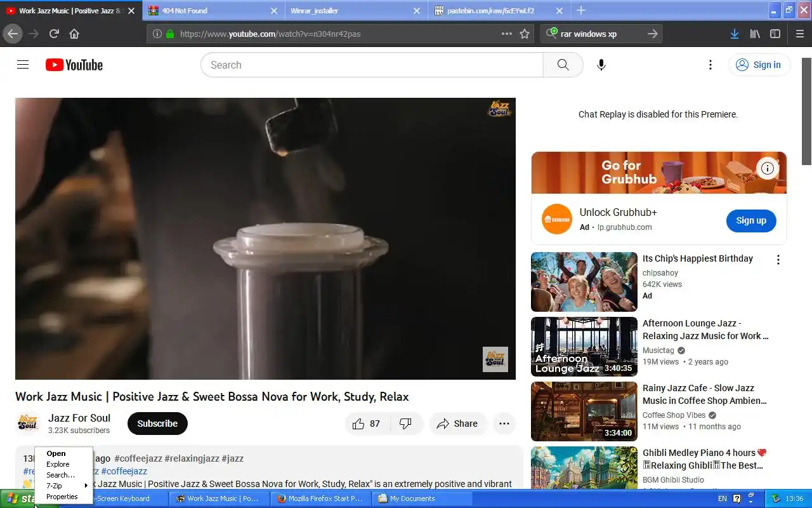Open Rainy Jazz Cafe video thumbnail
This screenshot has height=508, width=812.
coord(584,411)
